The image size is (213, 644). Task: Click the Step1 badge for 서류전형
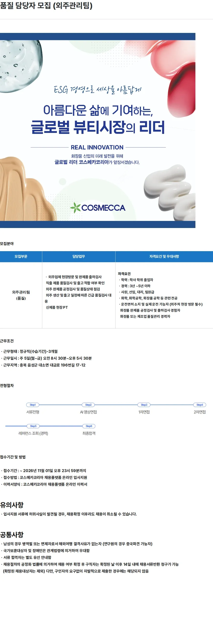click(32, 405)
